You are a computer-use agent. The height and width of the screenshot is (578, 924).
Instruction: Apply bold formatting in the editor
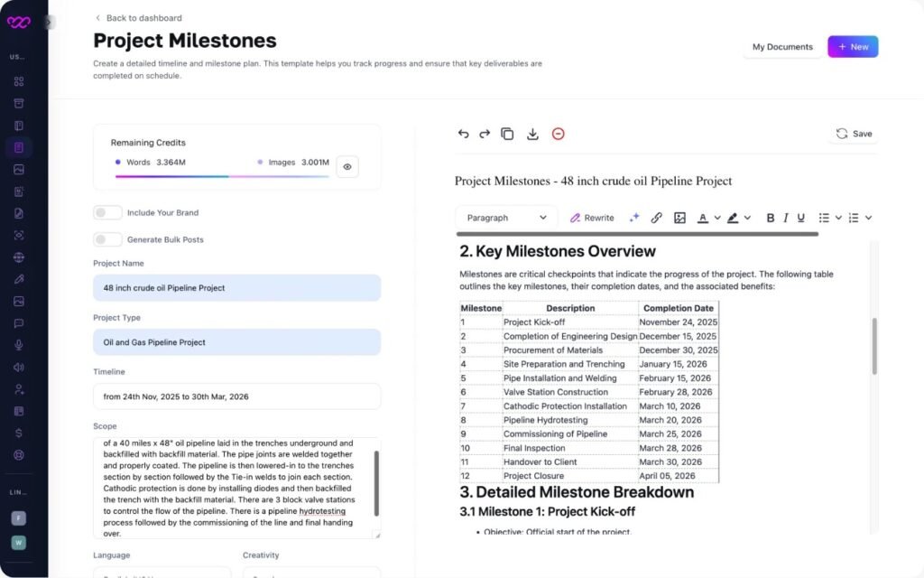click(x=770, y=218)
